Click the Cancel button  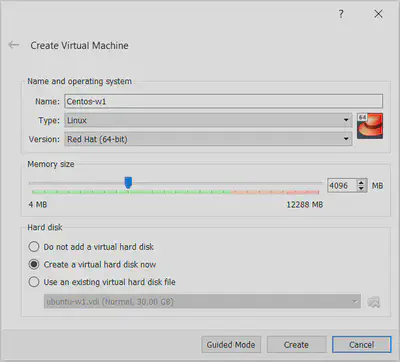click(361, 344)
